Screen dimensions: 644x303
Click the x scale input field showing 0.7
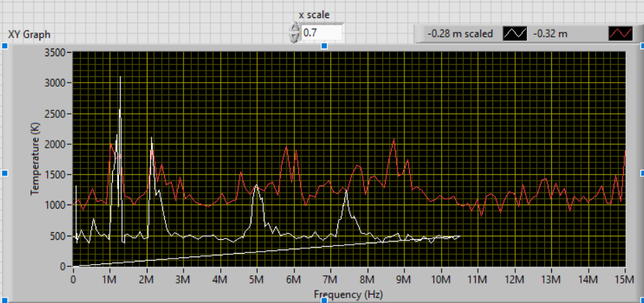point(321,33)
